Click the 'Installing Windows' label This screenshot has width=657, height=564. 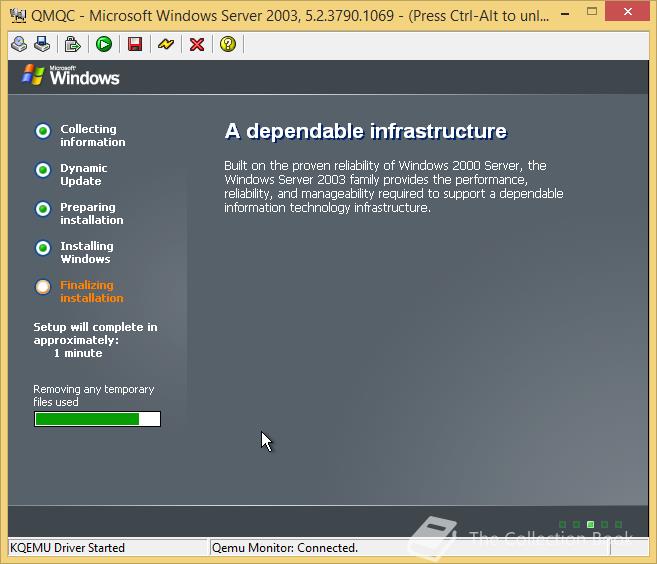[x=87, y=252]
